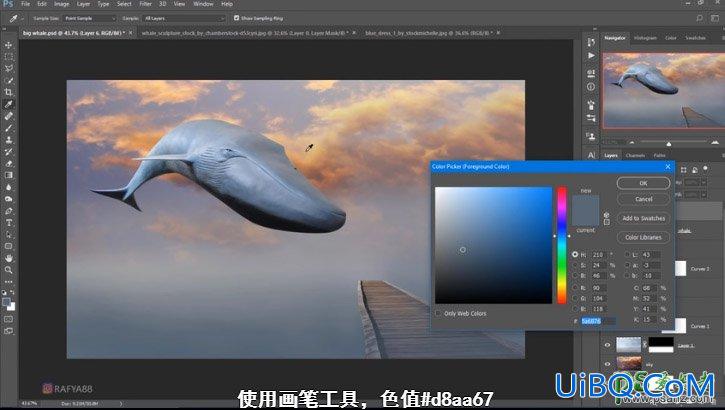
Task: Click the hex color input field
Action: pos(598,320)
